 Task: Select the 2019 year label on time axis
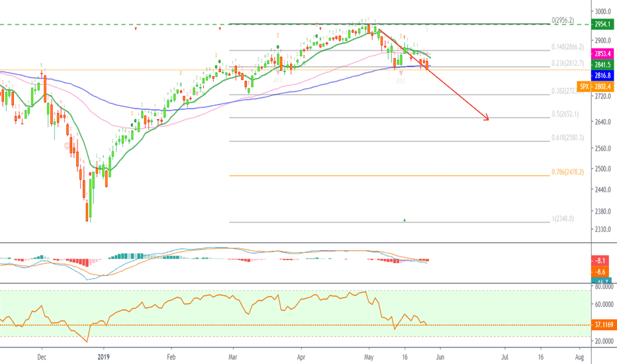[103, 357]
